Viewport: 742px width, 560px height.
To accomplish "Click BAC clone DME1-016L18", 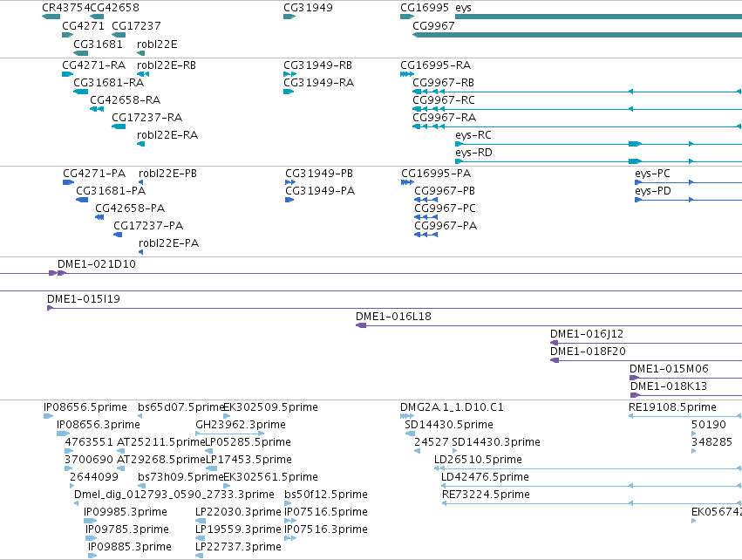I will tap(394, 317).
